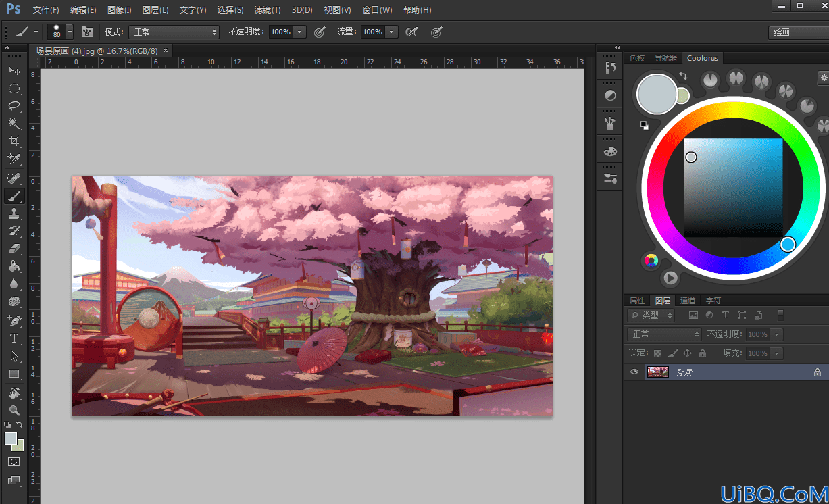The image size is (829, 504).
Task: Open the Tool Presets panel icon
Action: pyautogui.click(x=610, y=179)
